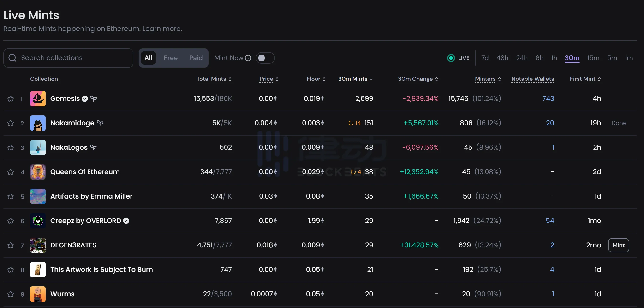The height and width of the screenshot is (308, 644).
Task: Select the Free filter tab
Action: 170,57
